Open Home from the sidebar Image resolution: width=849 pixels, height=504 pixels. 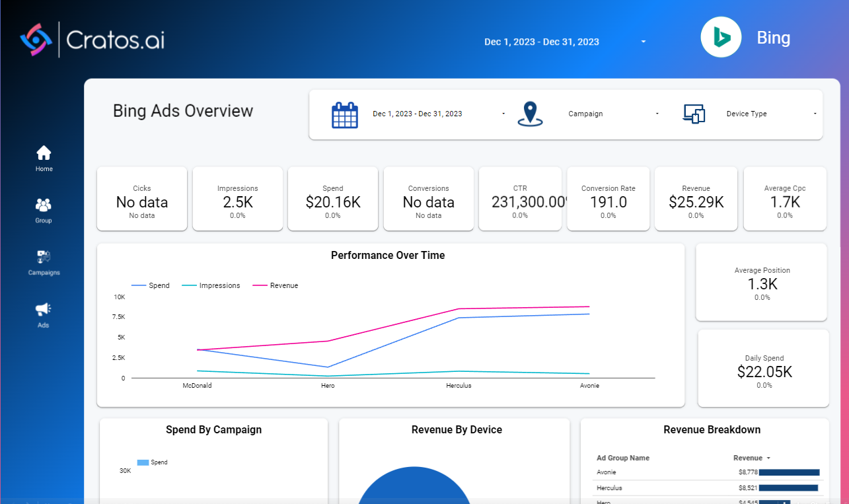[44, 159]
